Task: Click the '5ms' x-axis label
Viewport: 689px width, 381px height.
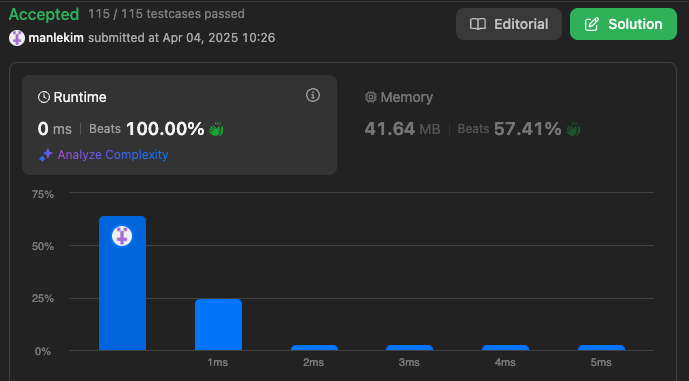Action: click(x=601, y=363)
